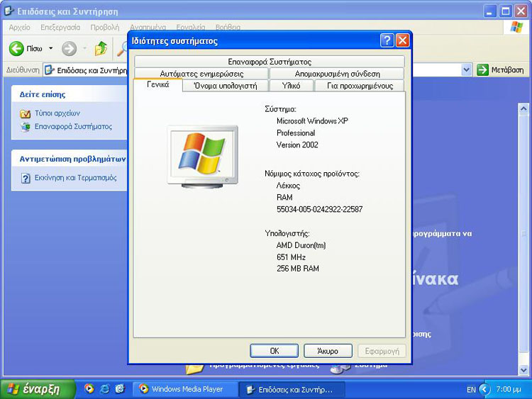
Task: Open Εκκίνηση και Τερματισμός troubleshooter link
Action: [76, 178]
